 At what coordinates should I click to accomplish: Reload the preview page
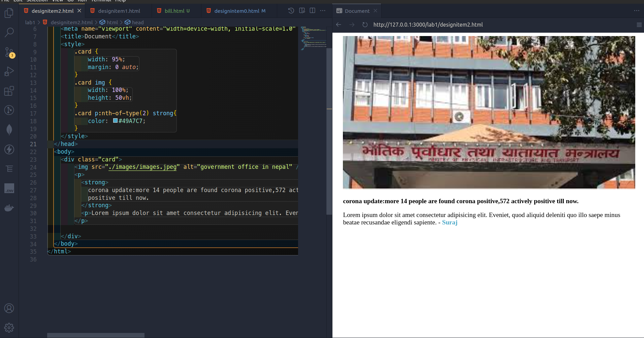coord(365,25)
